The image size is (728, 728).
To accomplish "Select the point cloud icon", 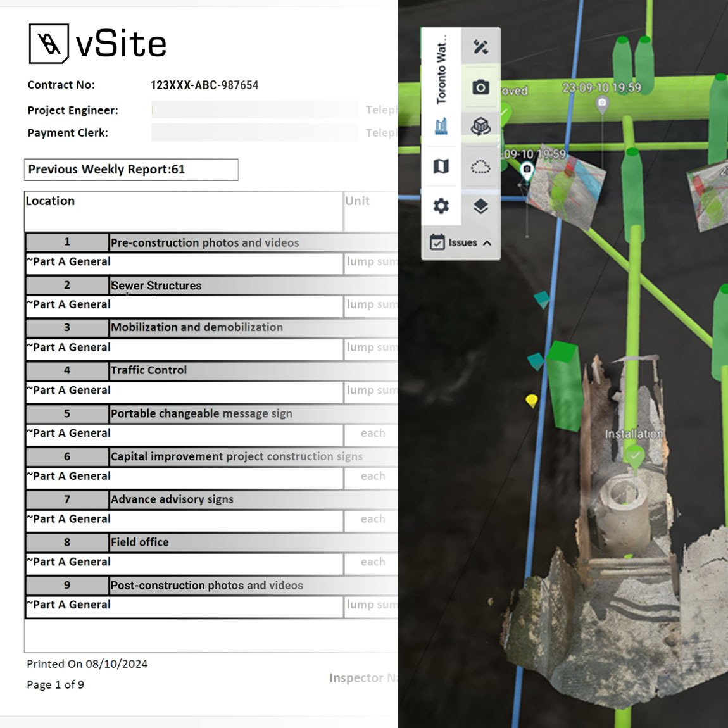I will [x=480, y=166].
